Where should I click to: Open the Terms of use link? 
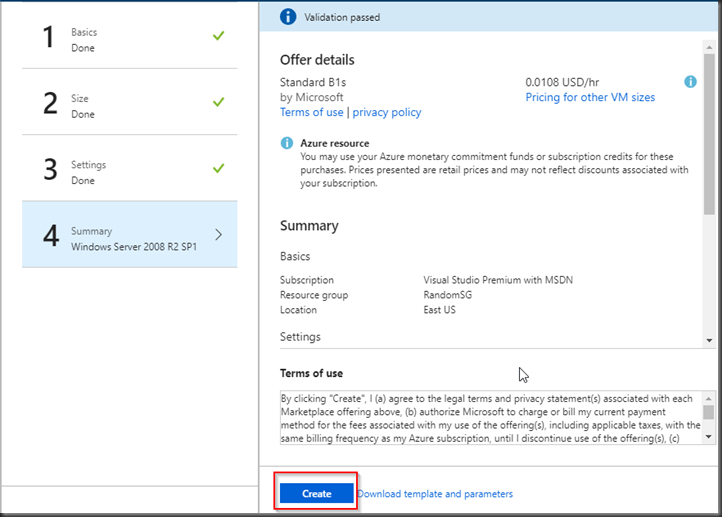(312, 113)
